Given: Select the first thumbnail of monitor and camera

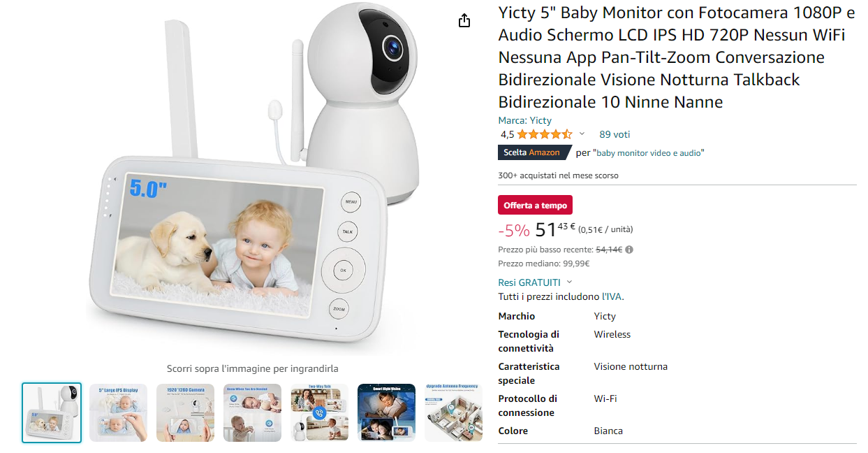Looking at the screenshot, I should click(52, 412).
